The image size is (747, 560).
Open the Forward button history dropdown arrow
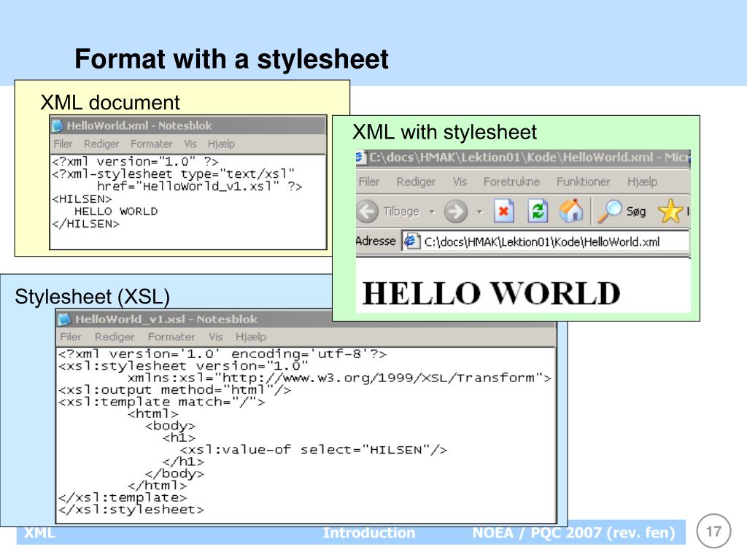(480, 211)
